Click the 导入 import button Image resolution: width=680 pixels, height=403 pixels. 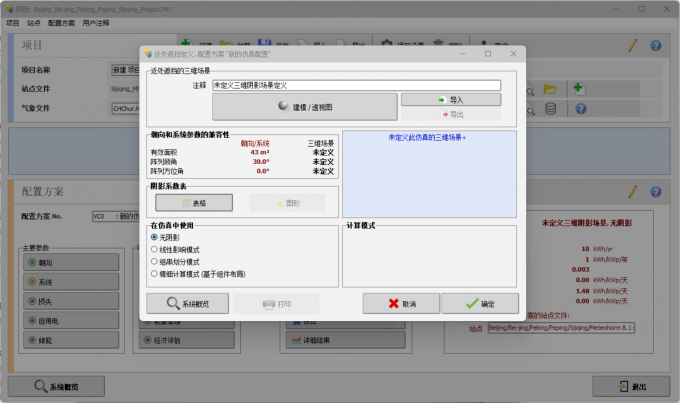[451, 100]
